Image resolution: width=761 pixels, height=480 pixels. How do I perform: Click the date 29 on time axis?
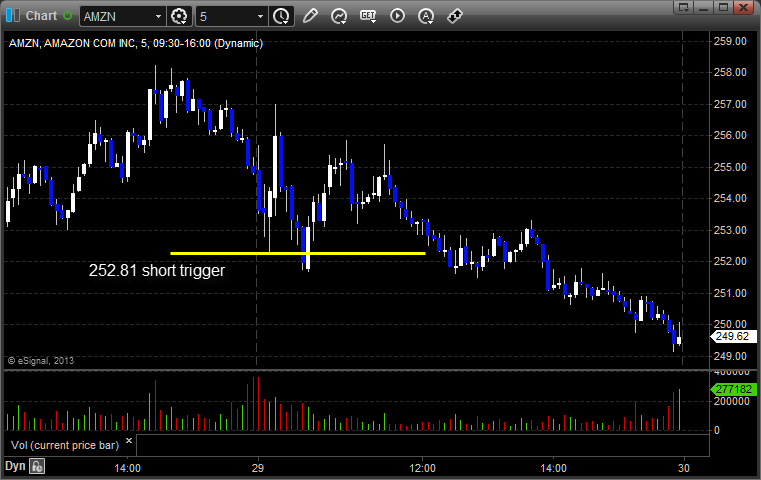258,468
